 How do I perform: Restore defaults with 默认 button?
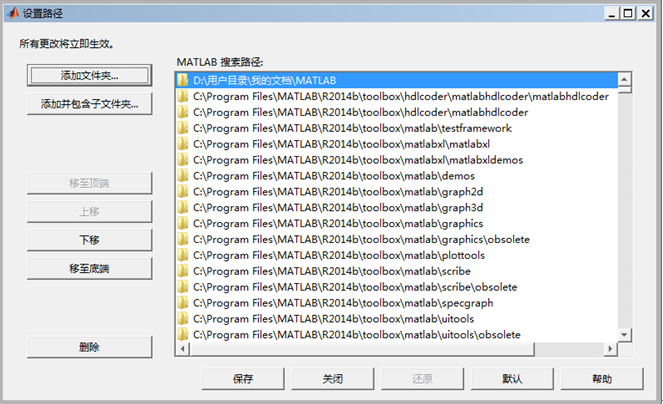512,379
